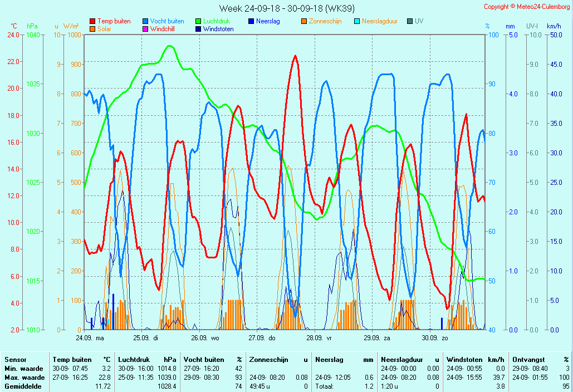Click the Luchtdruk hPa table header

pyautogui.click(x=147, y=360)
